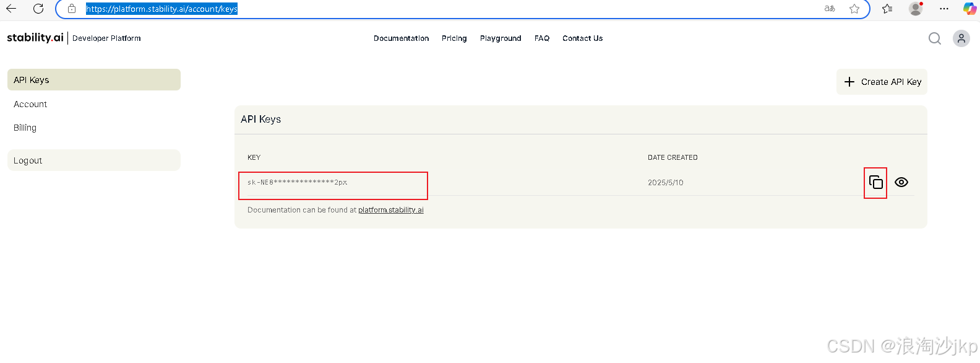Click the browser address bar URL
980x363 pixels.
tap(161, 9)
